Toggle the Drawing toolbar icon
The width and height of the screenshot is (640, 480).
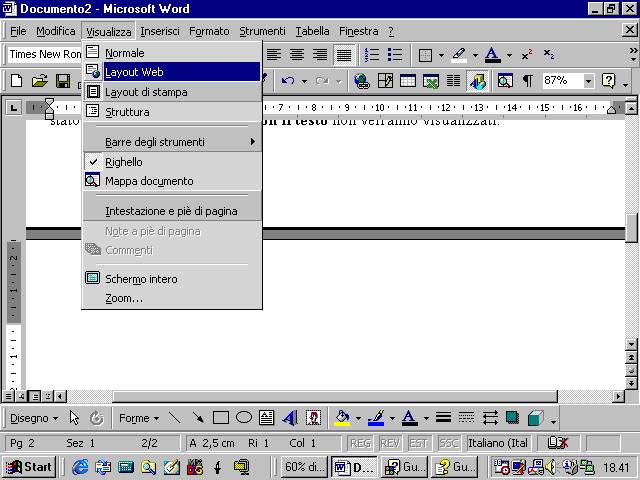pyautogui.click(x=477, y=81)
